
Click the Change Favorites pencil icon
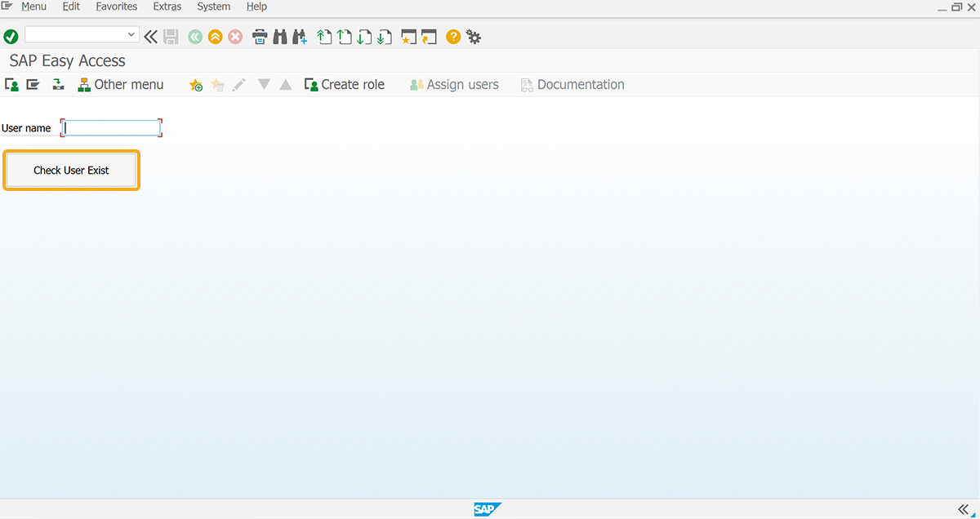pos(238,85)
